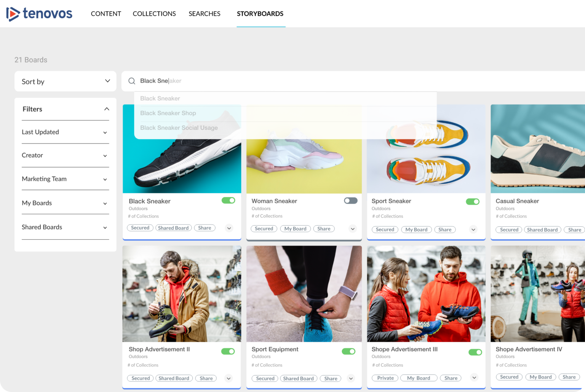Screen dimensions: 585x392
Task: Click Share on the Sport Sneaker card
Action: pos(444,229)
